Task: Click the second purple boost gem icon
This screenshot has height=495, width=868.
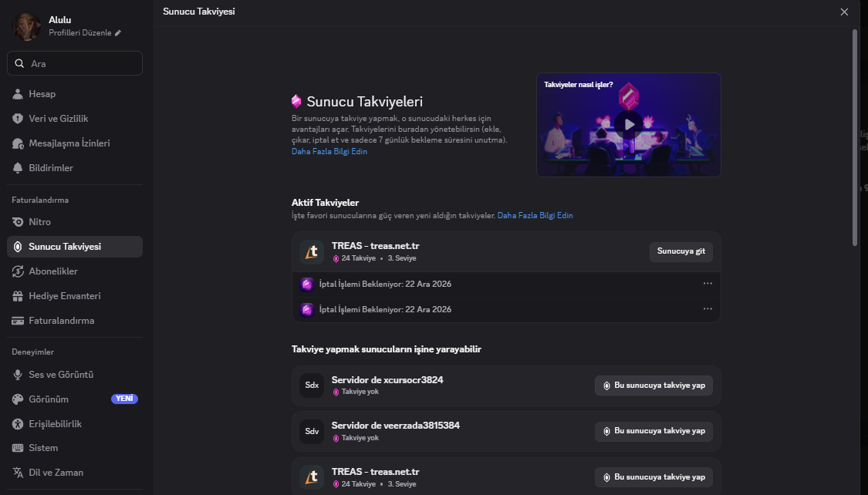Action: tap(306, 310)
